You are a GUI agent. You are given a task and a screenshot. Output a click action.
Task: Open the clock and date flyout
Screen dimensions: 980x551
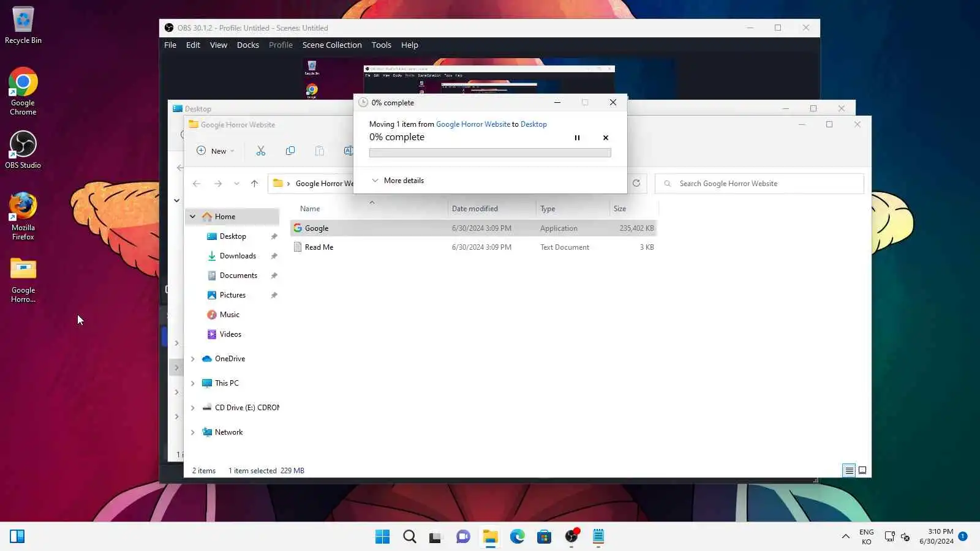[x=937, y=536]
